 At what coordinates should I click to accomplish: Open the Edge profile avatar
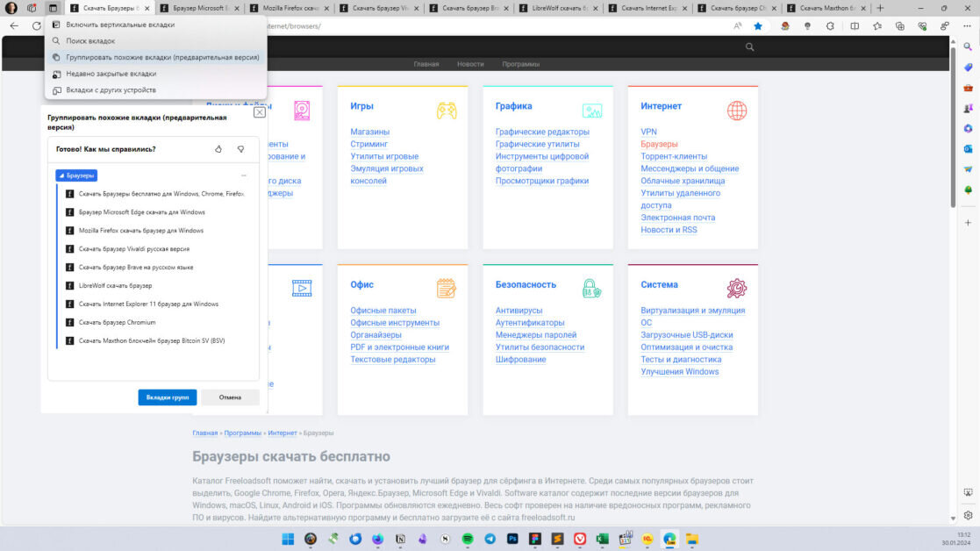pyautogui.click(x=11, y=8)
